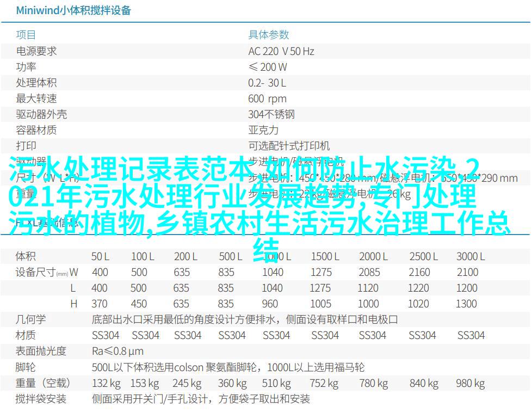Click the Miniwind小体积搅拌设备 title
532x413 pixels.
tap(73, 10)
